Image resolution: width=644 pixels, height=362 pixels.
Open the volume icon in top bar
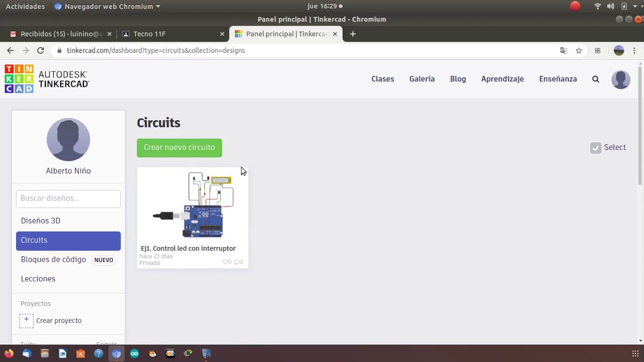(610, 6)
